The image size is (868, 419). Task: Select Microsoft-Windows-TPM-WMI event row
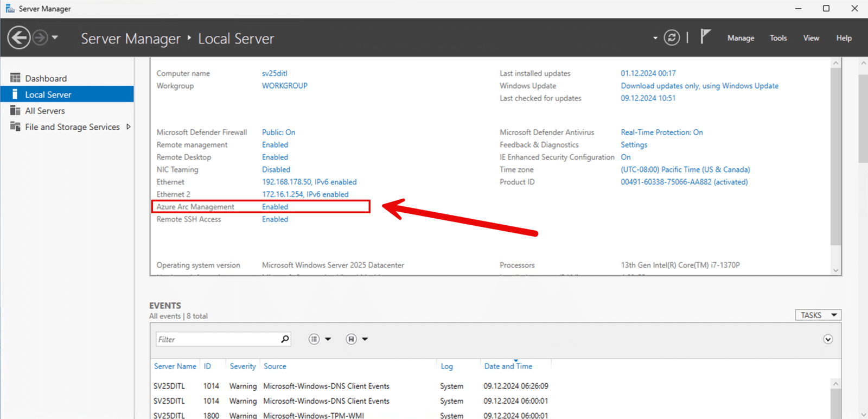[x=490, y=415]
